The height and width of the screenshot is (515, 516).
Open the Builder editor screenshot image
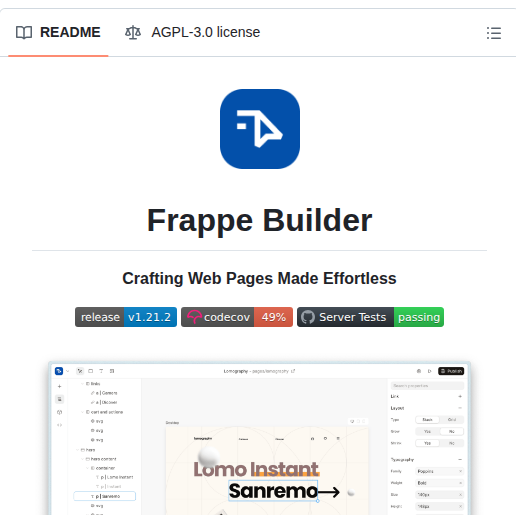(260, 438)
